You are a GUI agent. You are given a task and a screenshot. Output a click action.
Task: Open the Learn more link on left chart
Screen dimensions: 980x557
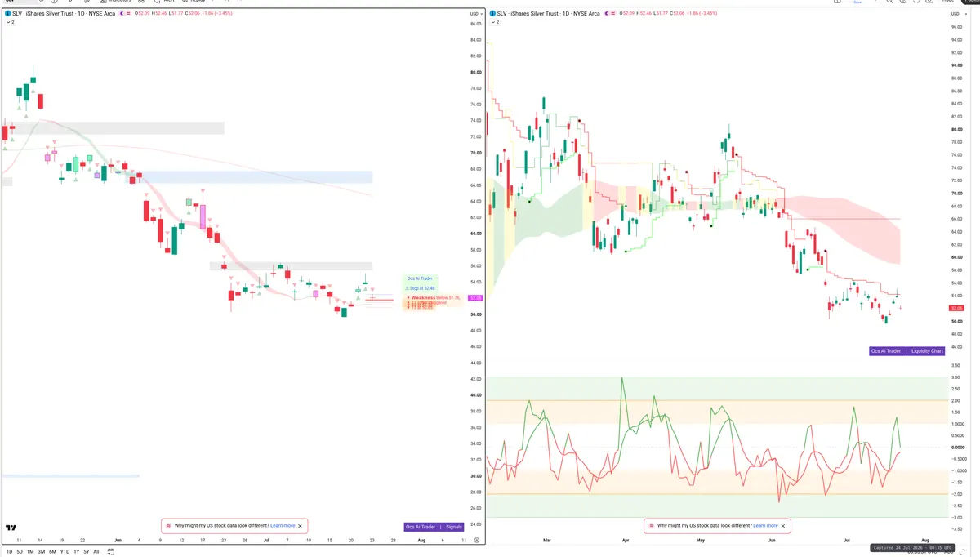(x=283, y=526)
